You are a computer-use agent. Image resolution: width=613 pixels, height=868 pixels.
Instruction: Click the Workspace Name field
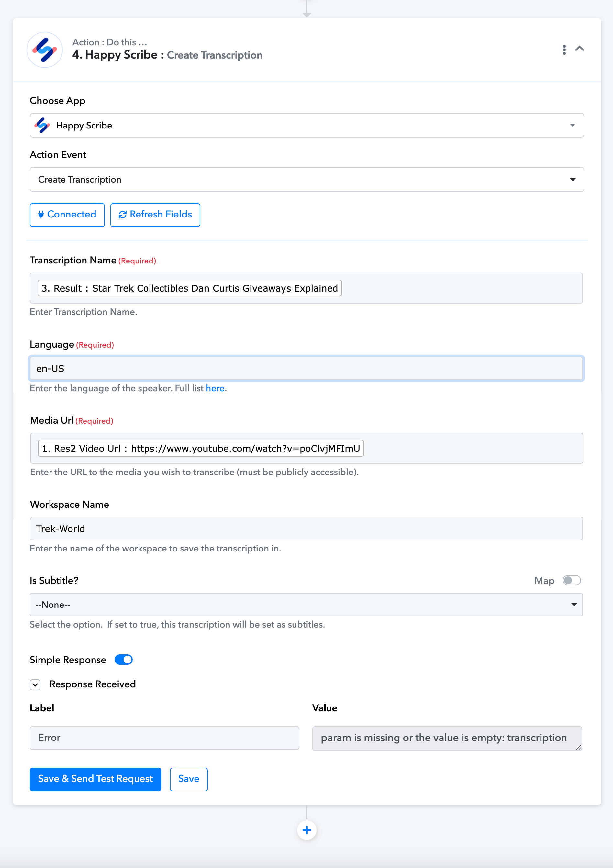[306, 529]
